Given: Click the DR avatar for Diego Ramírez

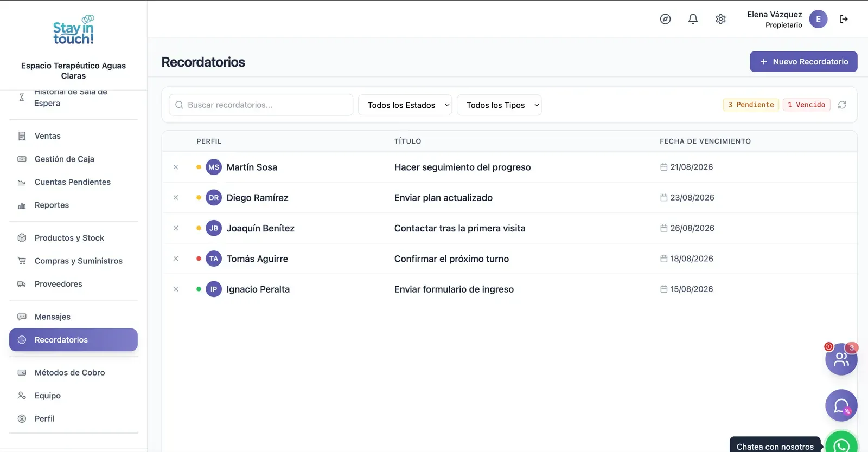Looking at the screenshot, I should pos(214,198).
